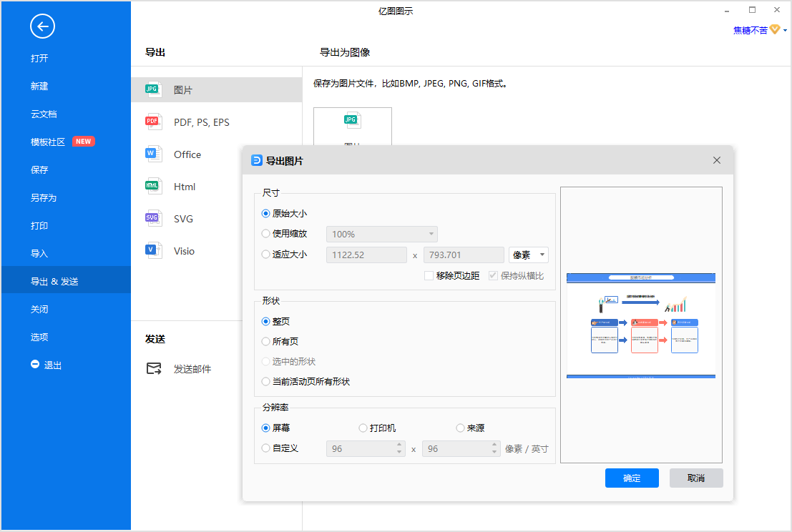This screenshot has height=532, width=792.
Task: Select all shapes on active page option
Action: pos(265,382)
